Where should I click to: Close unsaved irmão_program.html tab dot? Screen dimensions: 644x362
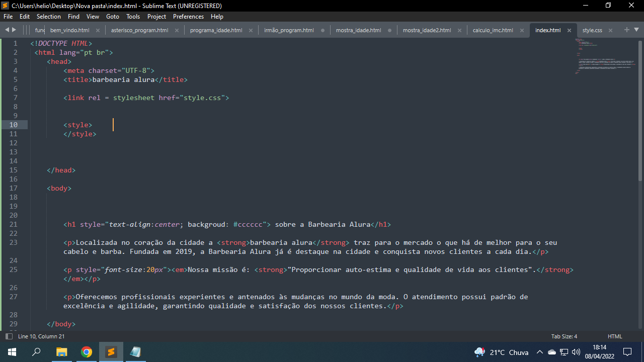coord(323,30)
